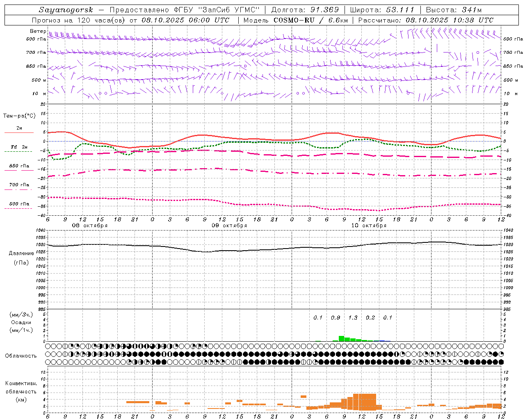Click the "Осадки" precipitation label
525x420 pixels.
[21, 322]
